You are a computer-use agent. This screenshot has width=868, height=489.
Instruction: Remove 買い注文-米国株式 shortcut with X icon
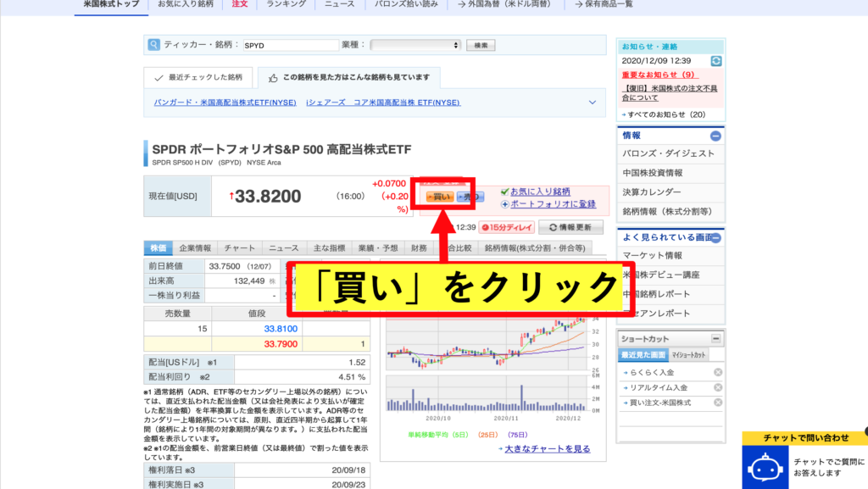[718, 403]
